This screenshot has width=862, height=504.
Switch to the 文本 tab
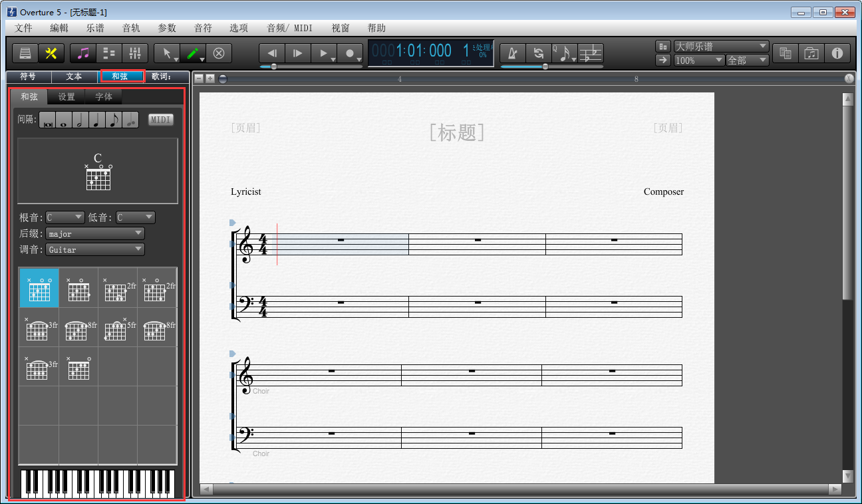point(74,76)
